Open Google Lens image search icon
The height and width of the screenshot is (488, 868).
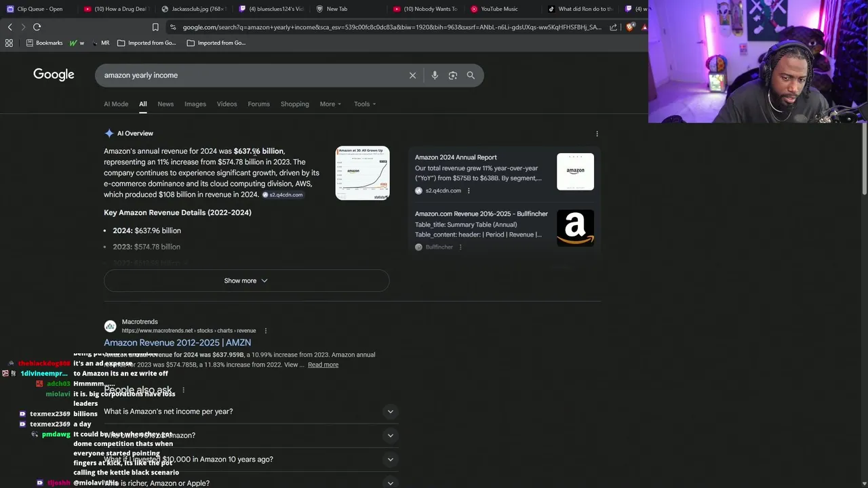pyautogui.click(x=453, y=75)
